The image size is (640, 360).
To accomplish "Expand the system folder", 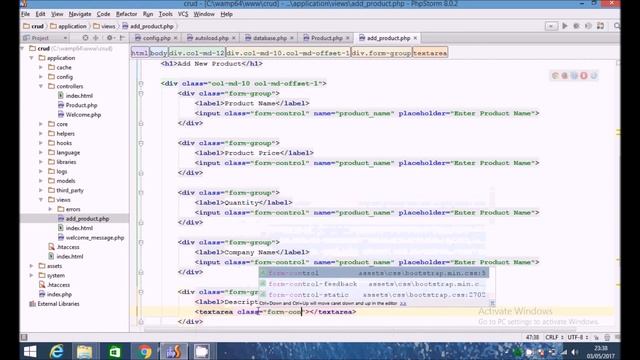I will 32,276.
